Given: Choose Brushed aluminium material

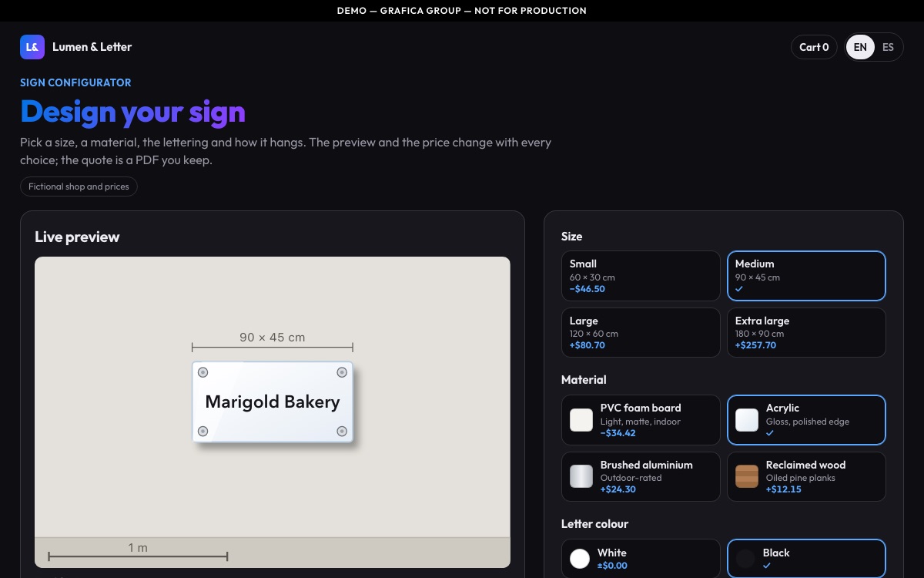Looking at the screenshot, I should coord(641,476).
